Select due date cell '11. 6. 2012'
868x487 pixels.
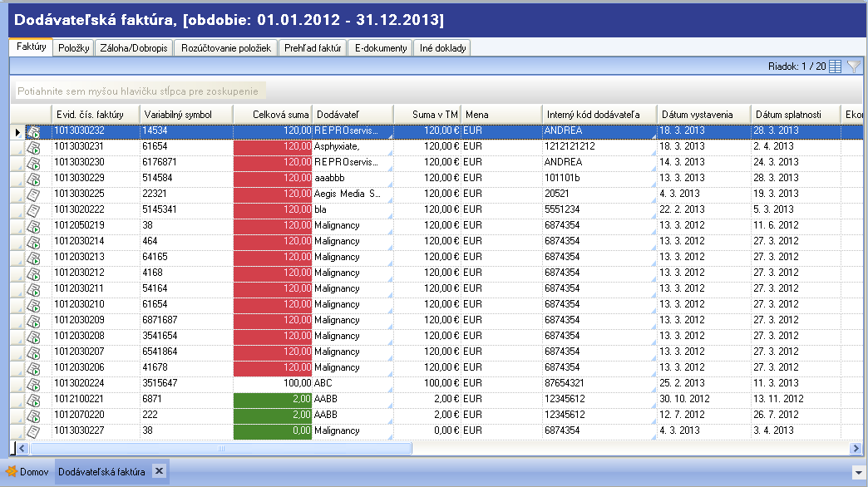[x=795, y=225]
